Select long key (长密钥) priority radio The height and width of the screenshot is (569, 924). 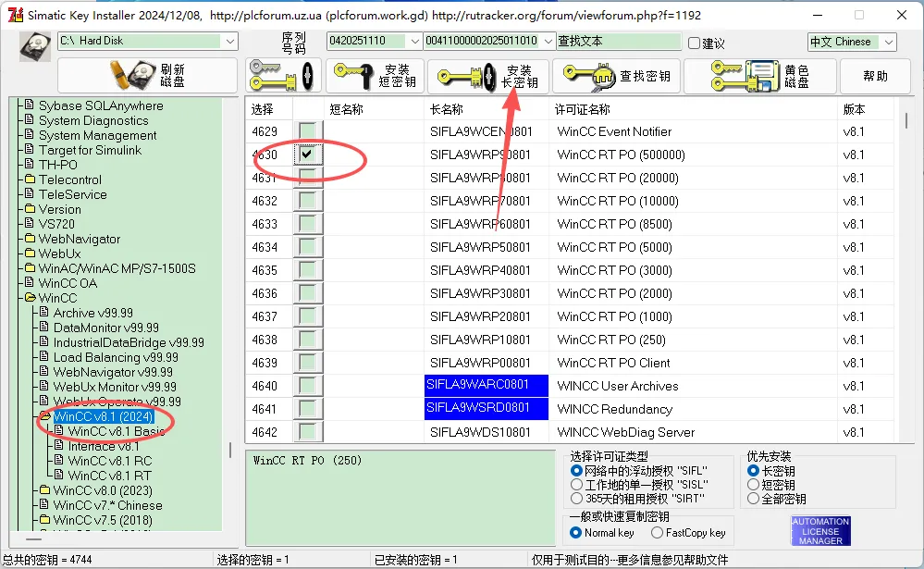tap(753, 471)
